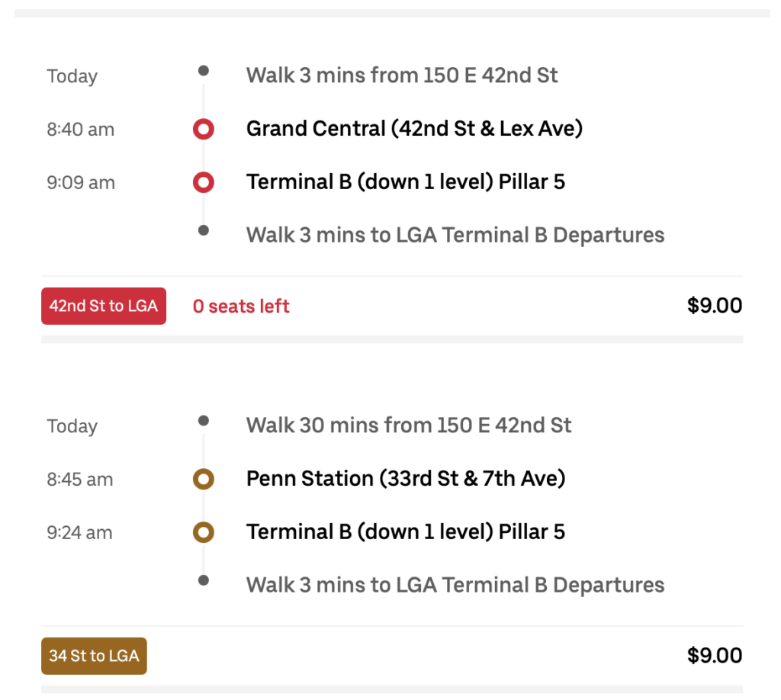
Task: Select Walk 30 mins from 150 E 42nd St
Action: pyautogui.click(x=409, y=425)
